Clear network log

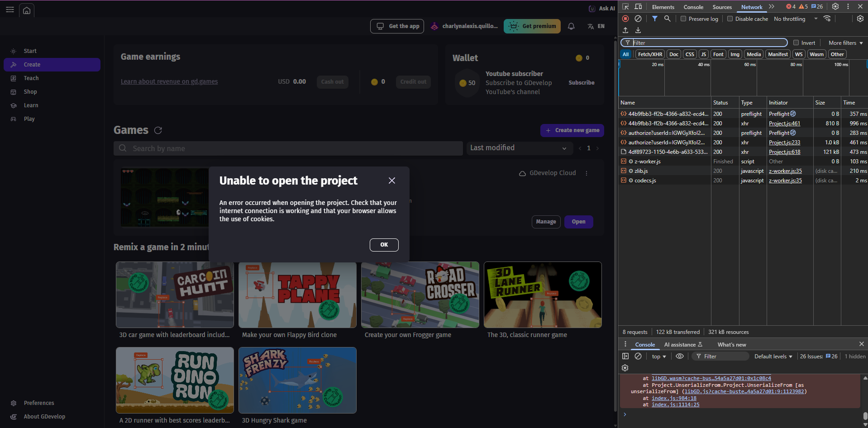click(638, 19)
